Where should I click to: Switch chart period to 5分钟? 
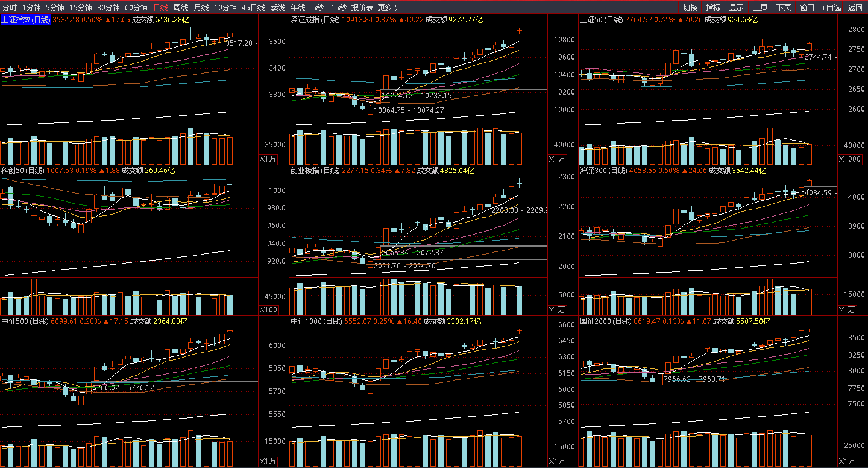[55, 7]
